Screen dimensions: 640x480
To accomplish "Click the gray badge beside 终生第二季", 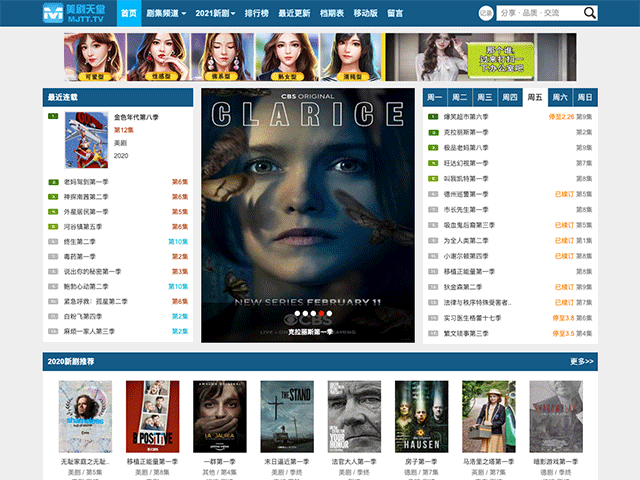I will point(53,242).
